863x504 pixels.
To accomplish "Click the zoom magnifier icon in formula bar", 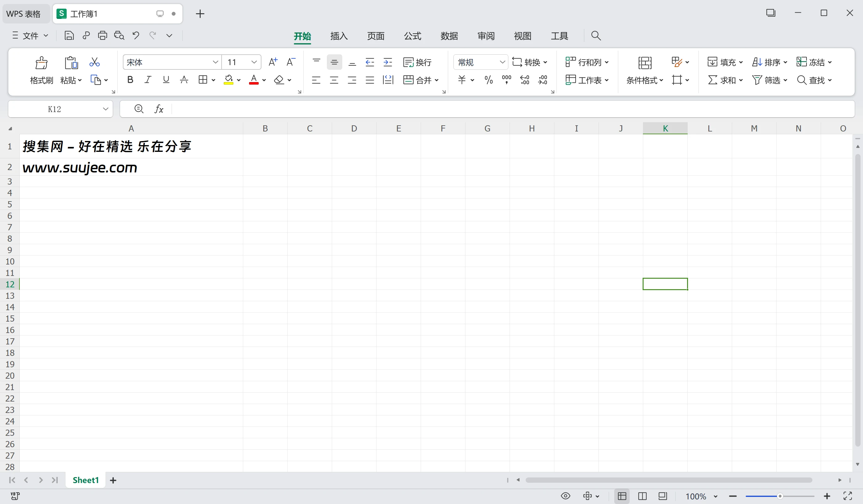I will (139, 109).
